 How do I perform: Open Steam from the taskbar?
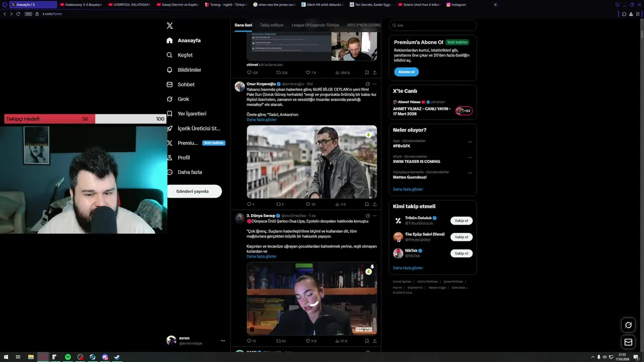point(117,357)
